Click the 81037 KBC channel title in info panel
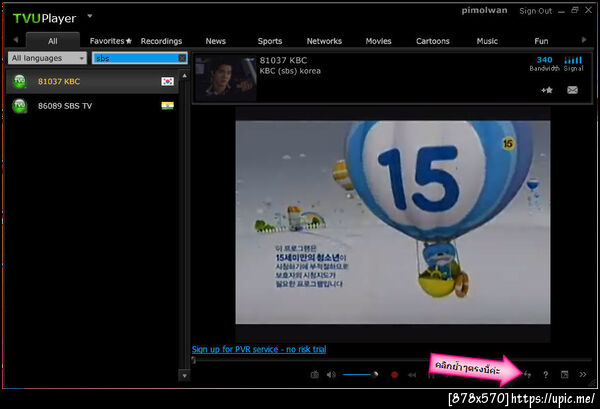This screenshot has height=409, width=600. coord(283,60)
